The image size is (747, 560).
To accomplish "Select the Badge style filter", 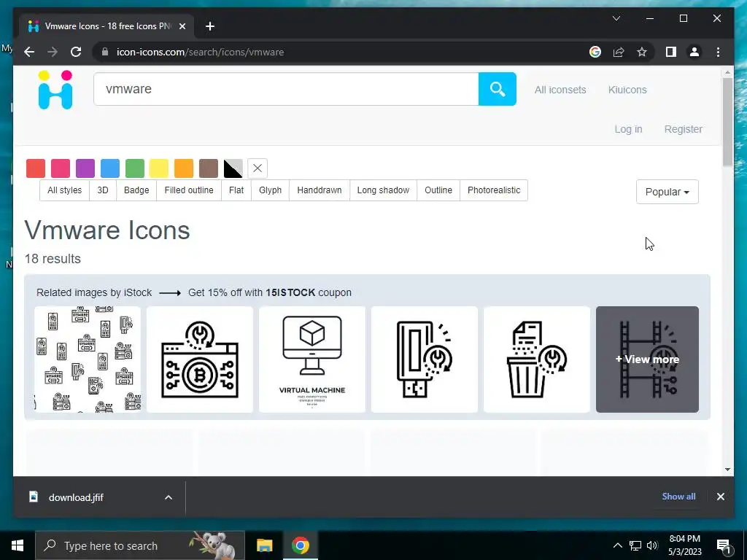I will 136,190.
